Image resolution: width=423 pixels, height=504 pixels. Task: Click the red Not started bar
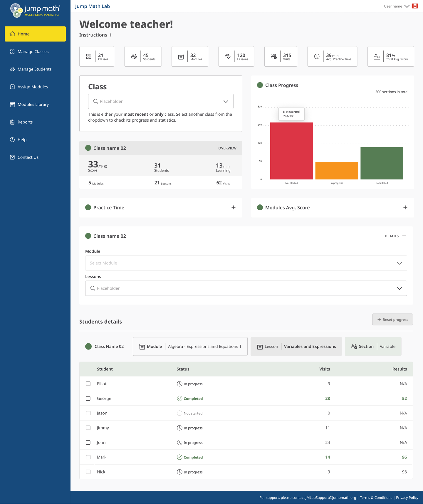tap(291, 151)
